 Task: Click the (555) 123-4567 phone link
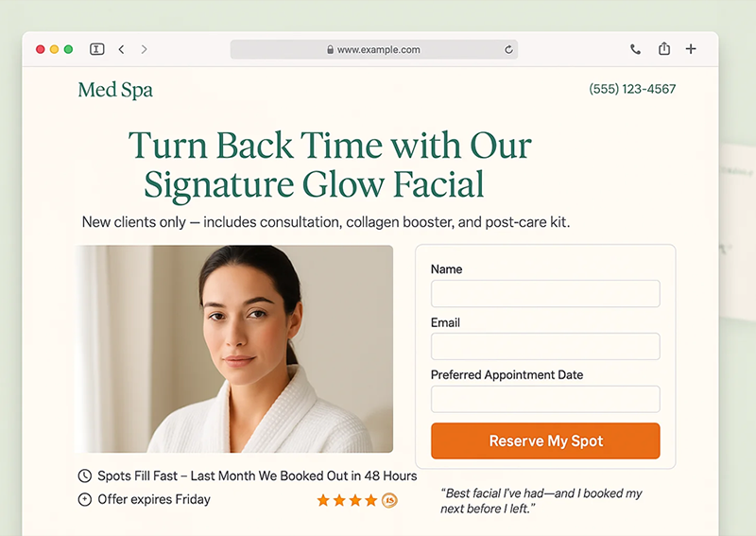pos(632,89)
